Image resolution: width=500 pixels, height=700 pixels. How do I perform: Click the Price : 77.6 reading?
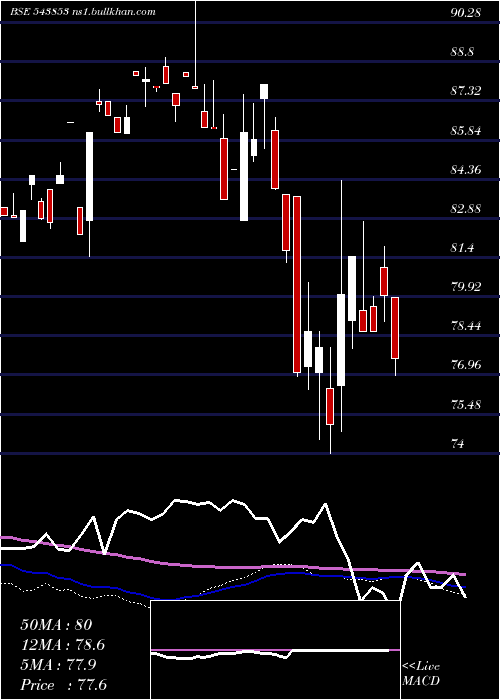pos(63,685)
